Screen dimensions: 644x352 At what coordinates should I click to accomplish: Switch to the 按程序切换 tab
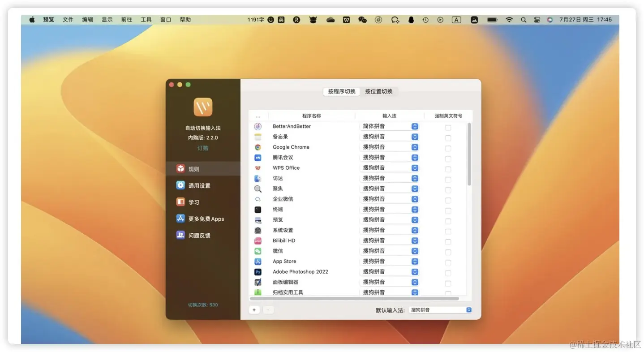tap(342, 91)
